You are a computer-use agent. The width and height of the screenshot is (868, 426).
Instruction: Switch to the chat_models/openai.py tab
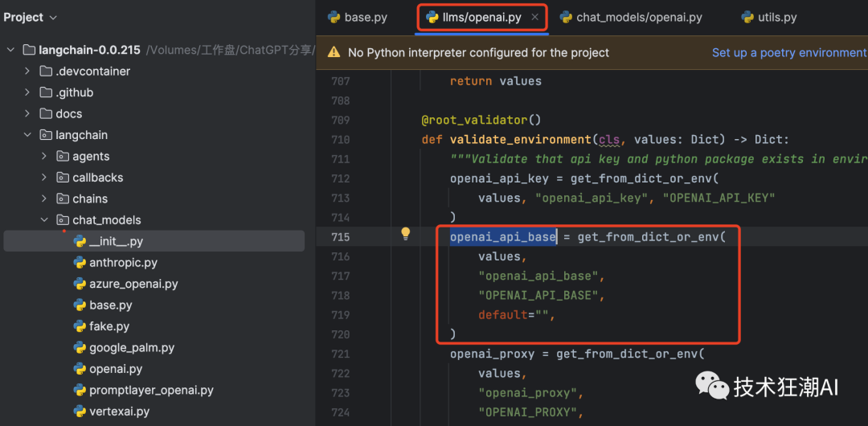click(631, 17)
